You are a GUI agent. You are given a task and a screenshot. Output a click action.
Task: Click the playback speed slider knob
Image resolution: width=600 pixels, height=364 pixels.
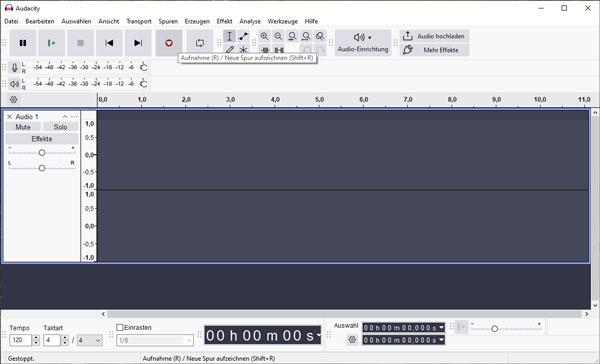click(x=494, y=329)
